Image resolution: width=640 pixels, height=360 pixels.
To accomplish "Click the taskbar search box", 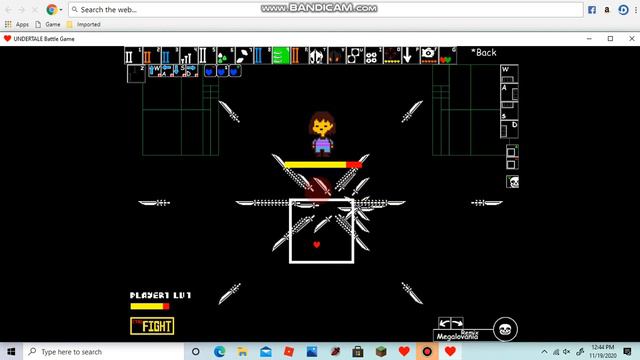I will tap(104, 351).
